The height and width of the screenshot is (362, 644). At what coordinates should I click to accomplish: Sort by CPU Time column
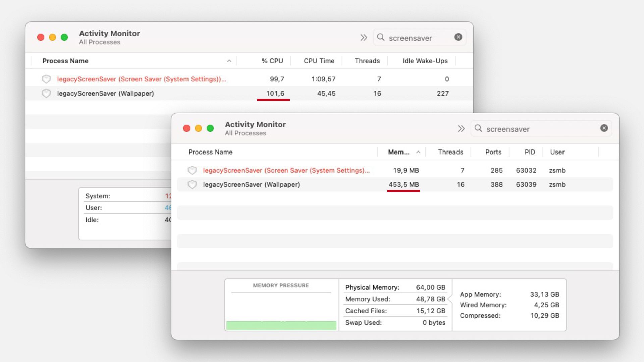319,61
